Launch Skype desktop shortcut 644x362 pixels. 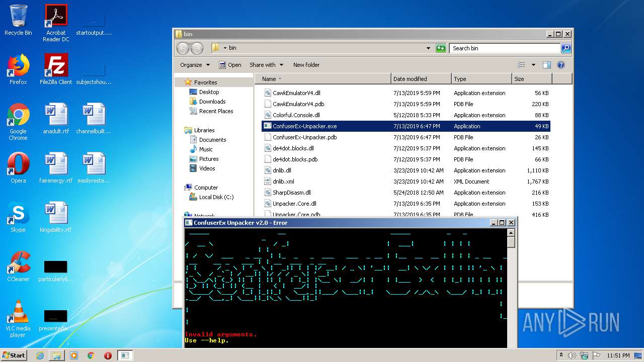(x=18, y=217)
